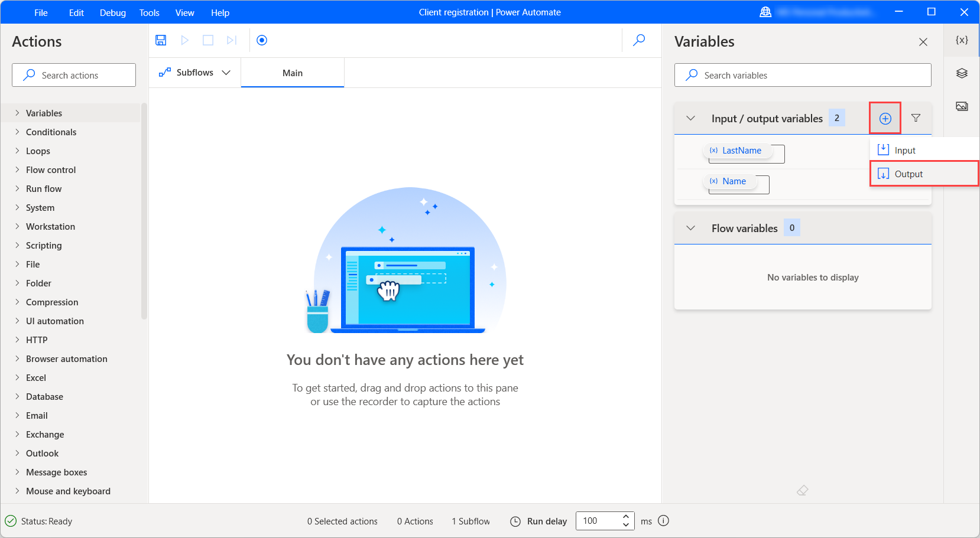Open flow search with the magnifier icon
Viewport: 980px width, 538px height.
[x=638, y=40]
